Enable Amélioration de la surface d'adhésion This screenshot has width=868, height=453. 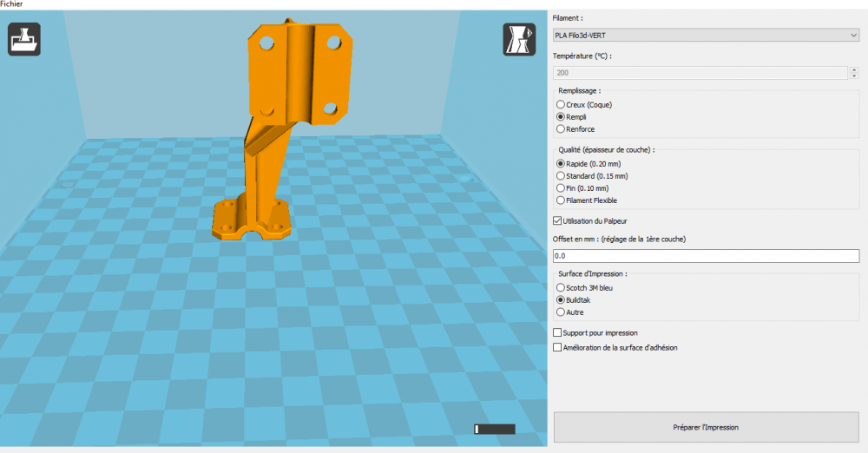pyautogui.click(x=557, y=348)
